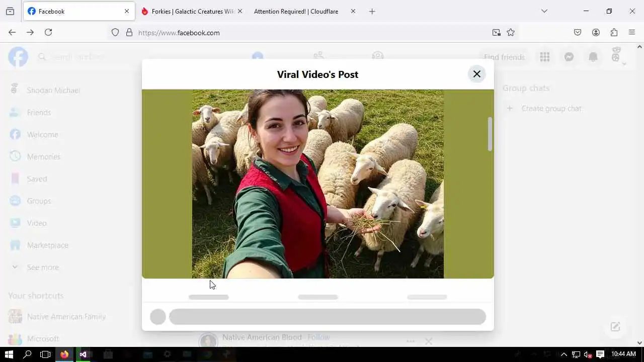Screen dimensions: 644x362
Task: Open Saved in the left sidebar
Action: click(x=37, y=179)
